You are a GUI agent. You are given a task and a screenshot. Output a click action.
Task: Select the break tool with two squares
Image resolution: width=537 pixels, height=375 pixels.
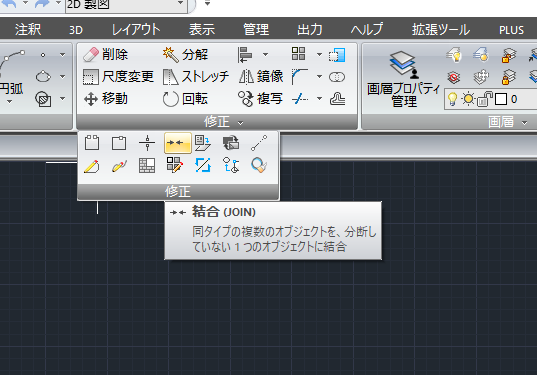coord(92,143)
